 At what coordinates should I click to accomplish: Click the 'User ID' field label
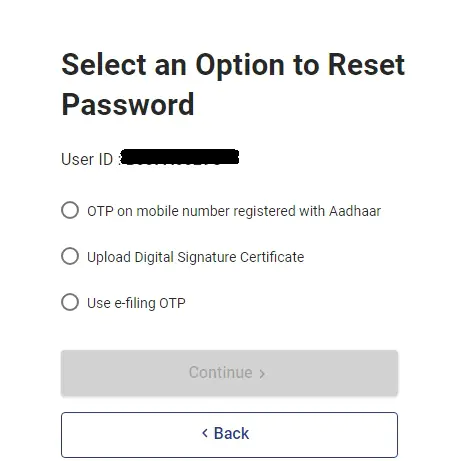coord(87,159)
